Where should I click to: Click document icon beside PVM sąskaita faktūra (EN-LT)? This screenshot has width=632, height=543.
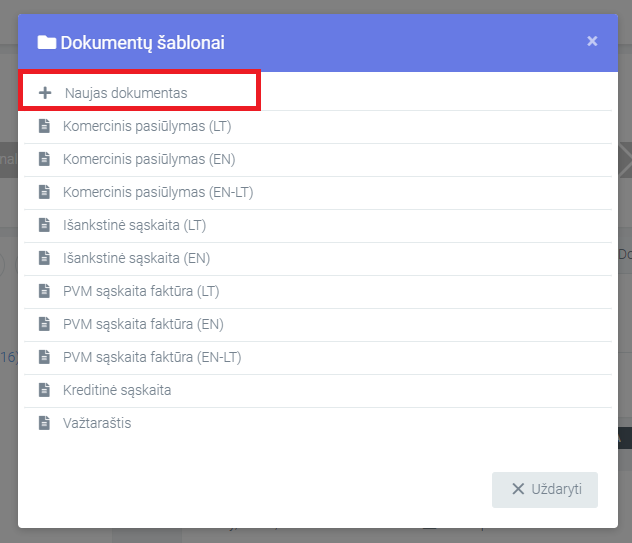pos(44,357)
